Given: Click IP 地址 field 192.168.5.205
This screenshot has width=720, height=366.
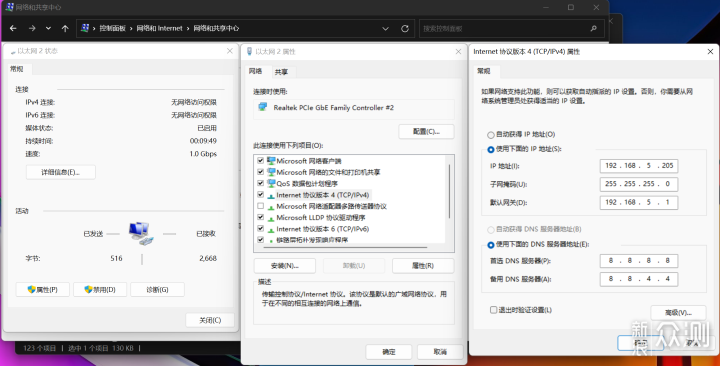Looking at the screenshot, I should click(639, 166).
